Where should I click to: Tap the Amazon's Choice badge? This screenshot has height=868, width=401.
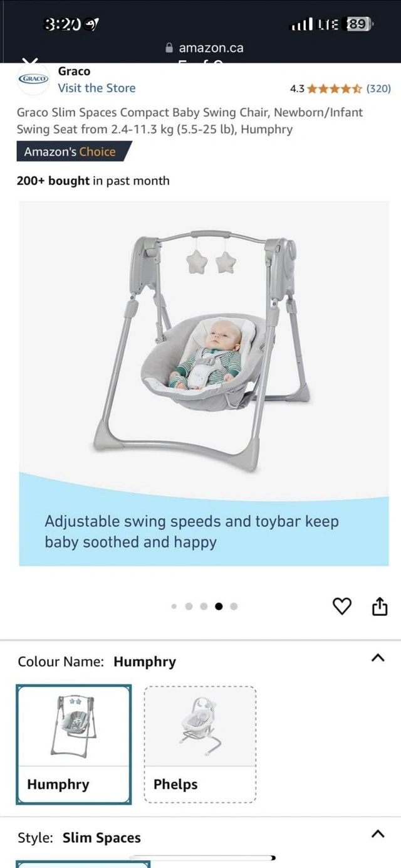coord(74,152)
